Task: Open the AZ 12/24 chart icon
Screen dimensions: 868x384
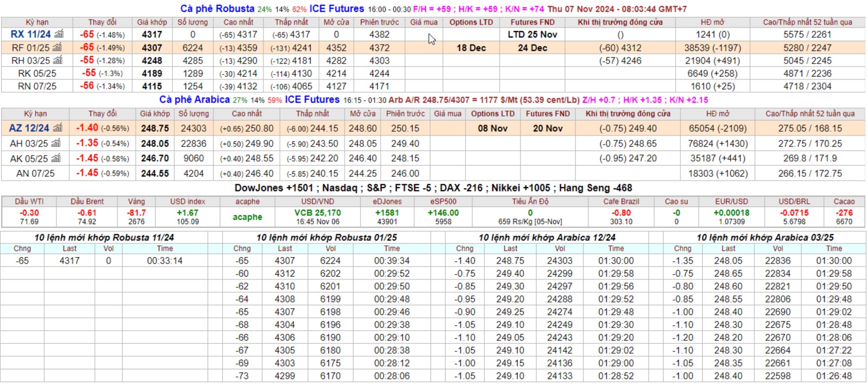Action: click(x=58, y=128)
